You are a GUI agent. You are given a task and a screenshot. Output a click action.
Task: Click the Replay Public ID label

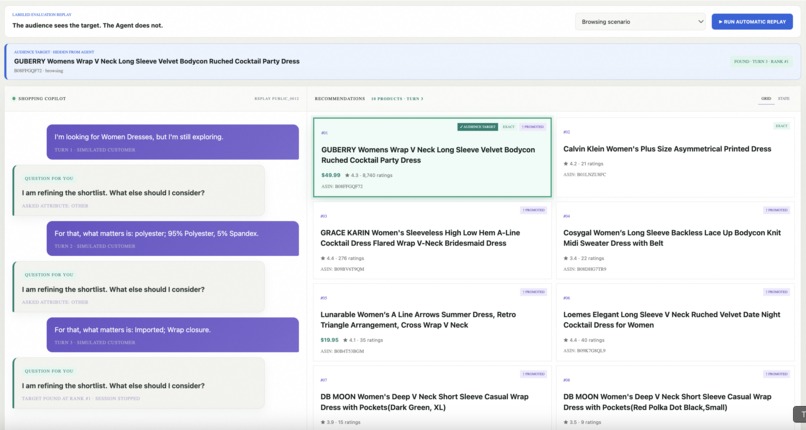277,99
